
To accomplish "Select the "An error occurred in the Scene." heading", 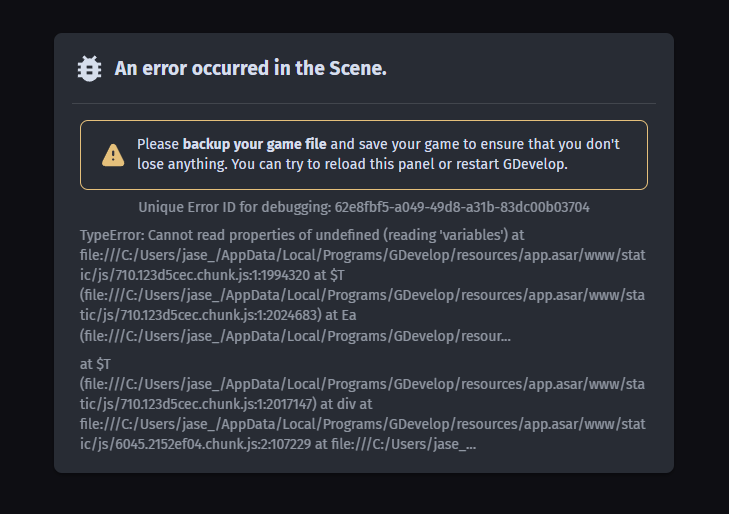I will pos(251,68).
